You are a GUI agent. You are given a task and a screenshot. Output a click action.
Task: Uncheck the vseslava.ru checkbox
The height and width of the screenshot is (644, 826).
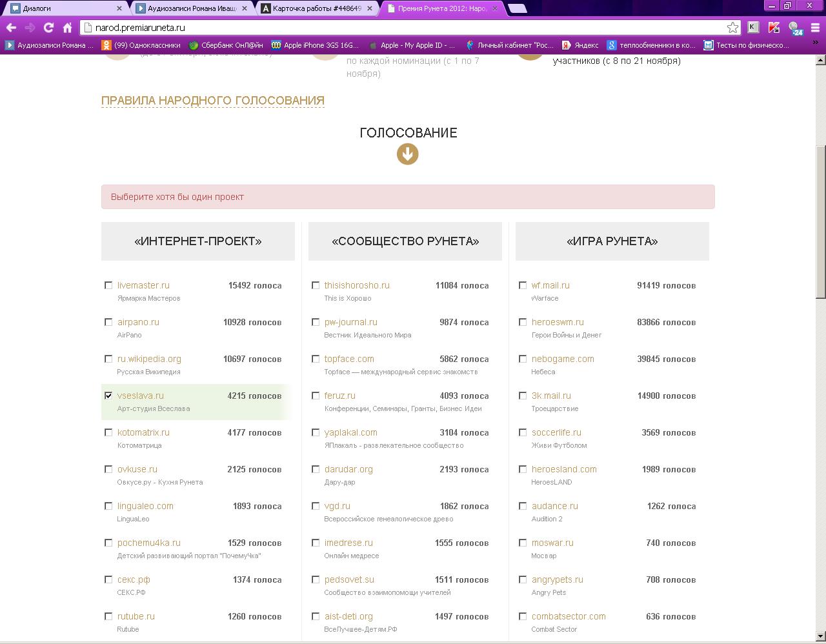[x=108, y=396]
